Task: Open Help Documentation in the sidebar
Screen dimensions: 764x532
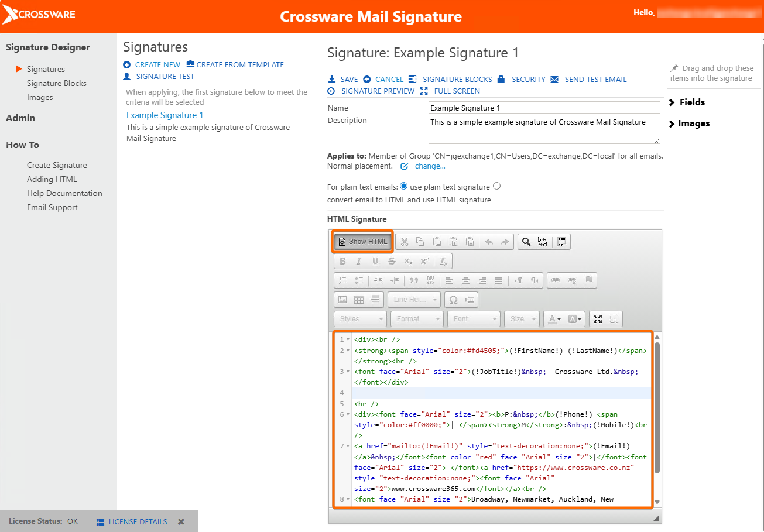Action: (x=64, y=193)
